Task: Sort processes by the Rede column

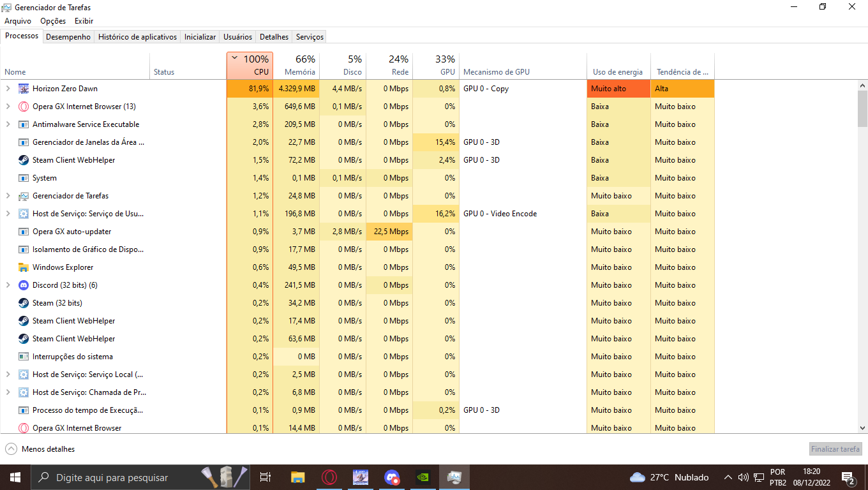Action: (389, 66)
